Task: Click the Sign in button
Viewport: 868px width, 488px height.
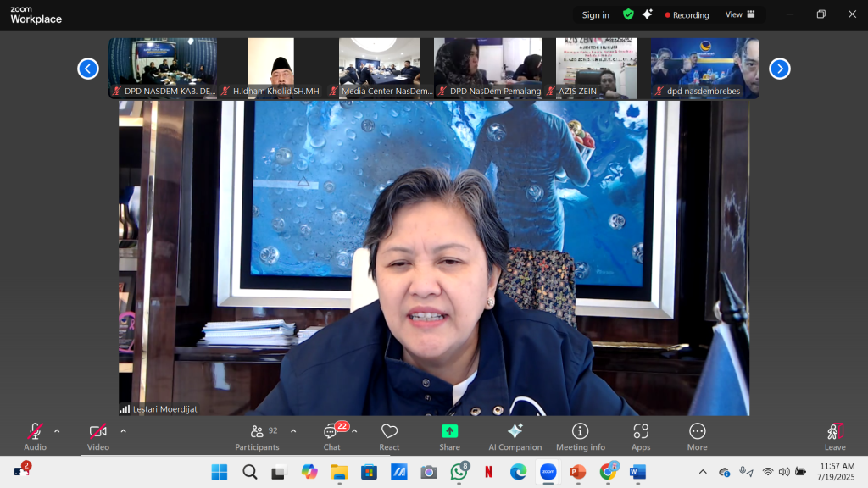Action: click(x=595, y=14)
